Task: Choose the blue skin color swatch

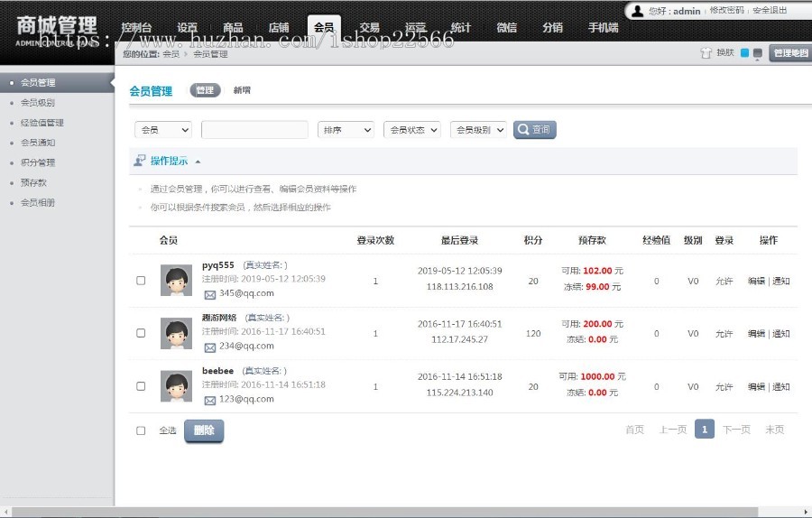Action: 744,53
